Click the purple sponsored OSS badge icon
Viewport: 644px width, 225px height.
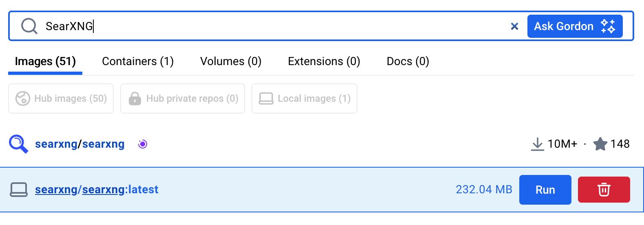click(143, 144)
